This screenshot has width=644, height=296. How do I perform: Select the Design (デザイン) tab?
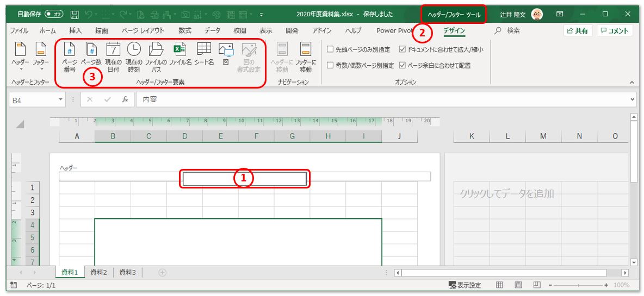tap(454, 30)
